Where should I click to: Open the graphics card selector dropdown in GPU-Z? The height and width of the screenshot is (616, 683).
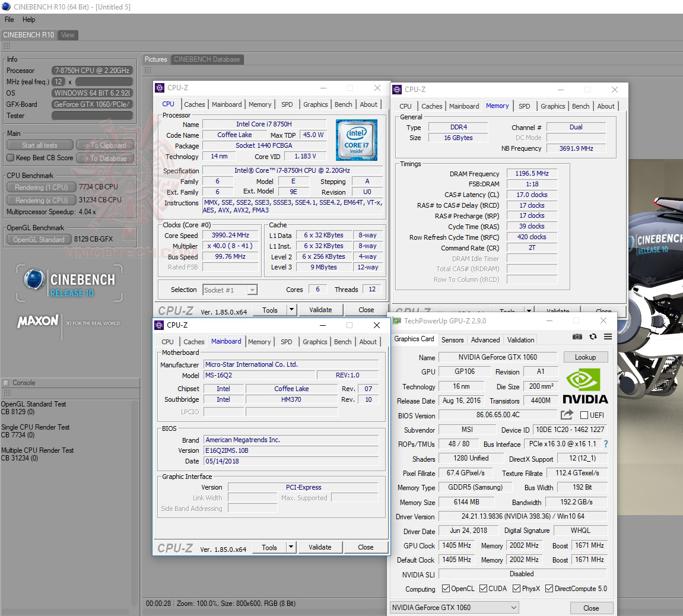click(x=513, y=607)
